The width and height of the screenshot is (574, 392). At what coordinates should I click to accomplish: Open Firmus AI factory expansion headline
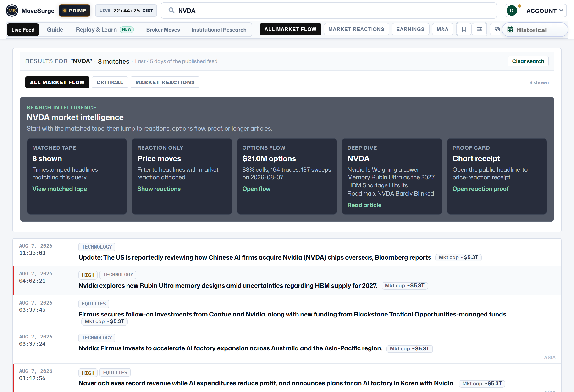tap(230, 348)
